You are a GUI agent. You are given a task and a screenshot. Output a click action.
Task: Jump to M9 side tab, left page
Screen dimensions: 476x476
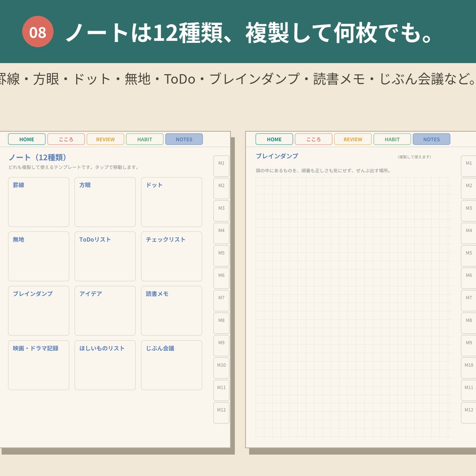point(221,345)
